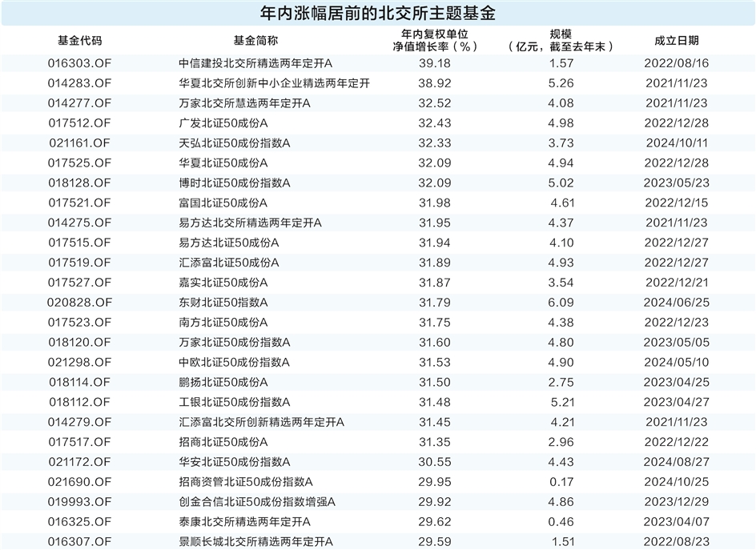Click scale value 6.09
The width and height of the screenshot is (756, 550).
tap(561, 303)
